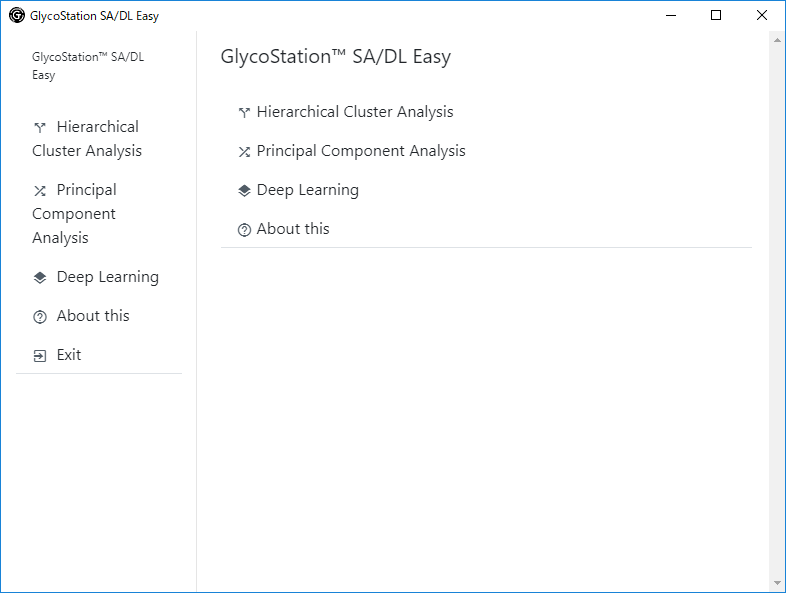Viewport: 786px width, 593px height.
Task: Open Hierarchical Cluster Analysis from sidebar menu
Action: (87, 139)
